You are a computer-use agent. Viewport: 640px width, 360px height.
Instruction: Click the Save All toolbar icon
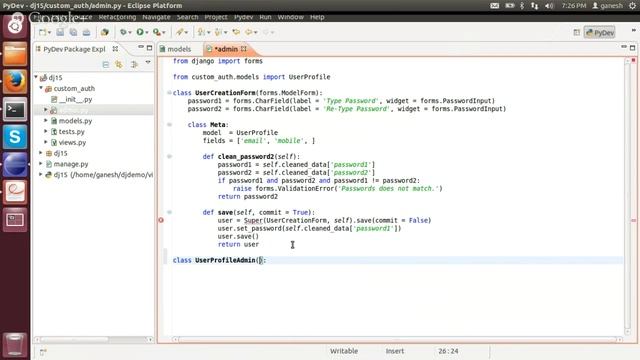pos(73,32)
